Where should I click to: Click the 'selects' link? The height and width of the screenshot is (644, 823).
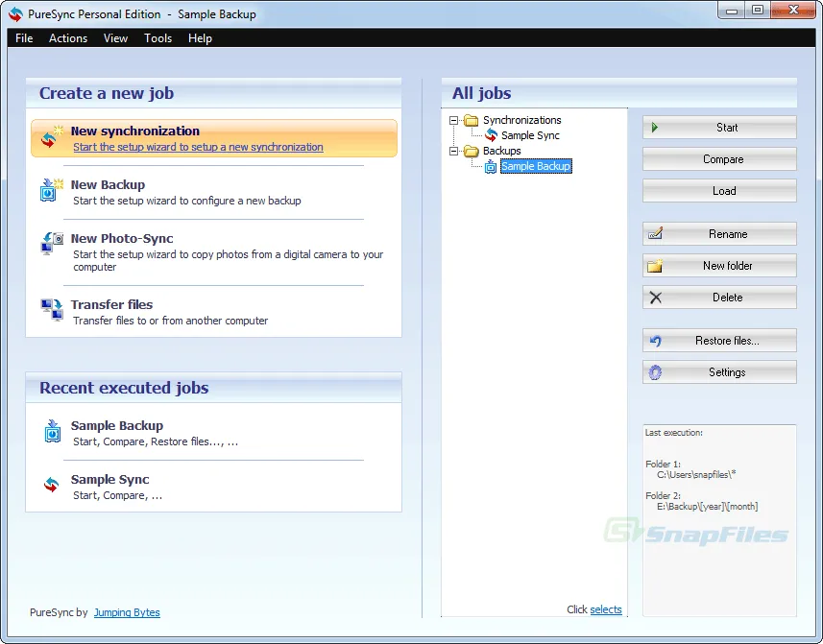pyautogui.click(x=606, y=609)
